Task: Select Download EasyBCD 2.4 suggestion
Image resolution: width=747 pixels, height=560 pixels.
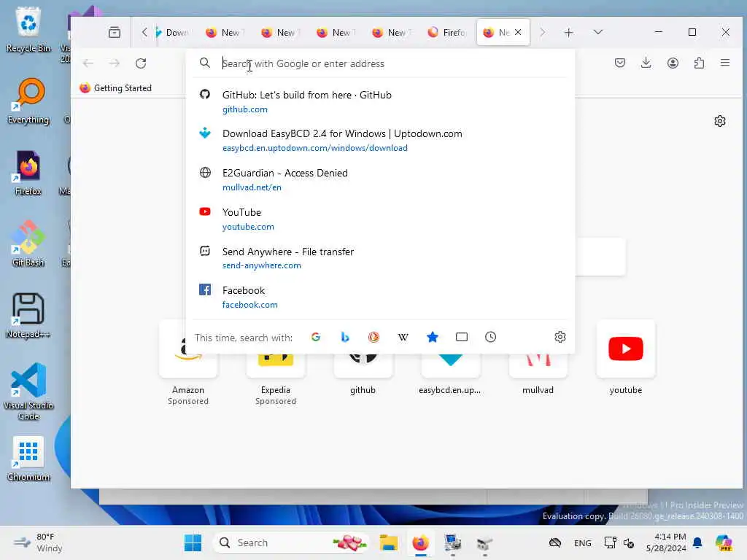Action: tap(380, 141)
